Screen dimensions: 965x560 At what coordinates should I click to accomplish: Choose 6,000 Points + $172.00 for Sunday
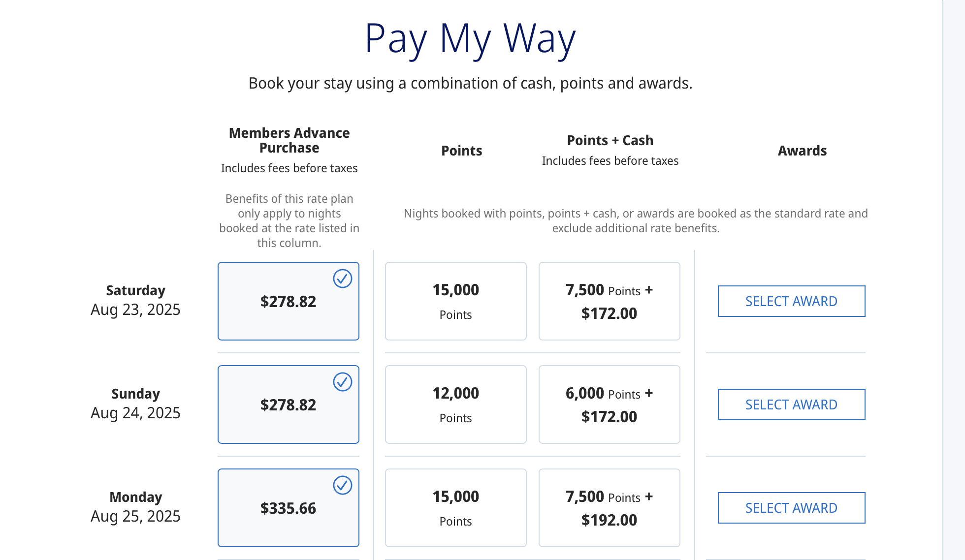609,404
